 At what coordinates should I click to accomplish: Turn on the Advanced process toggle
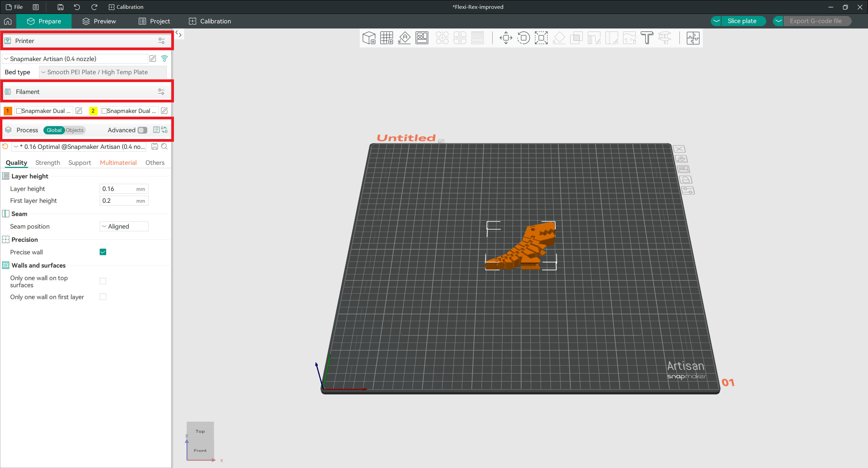[x=142, y=130]
